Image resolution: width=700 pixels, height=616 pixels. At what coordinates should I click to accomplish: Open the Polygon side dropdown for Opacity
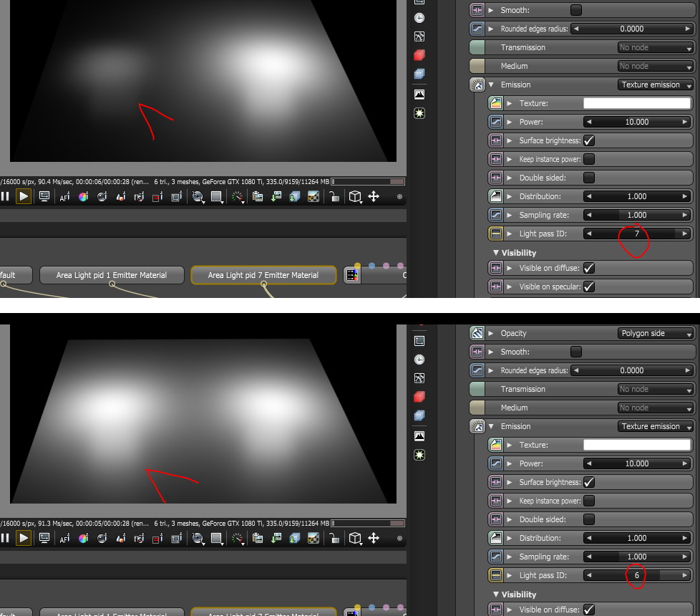655,333
